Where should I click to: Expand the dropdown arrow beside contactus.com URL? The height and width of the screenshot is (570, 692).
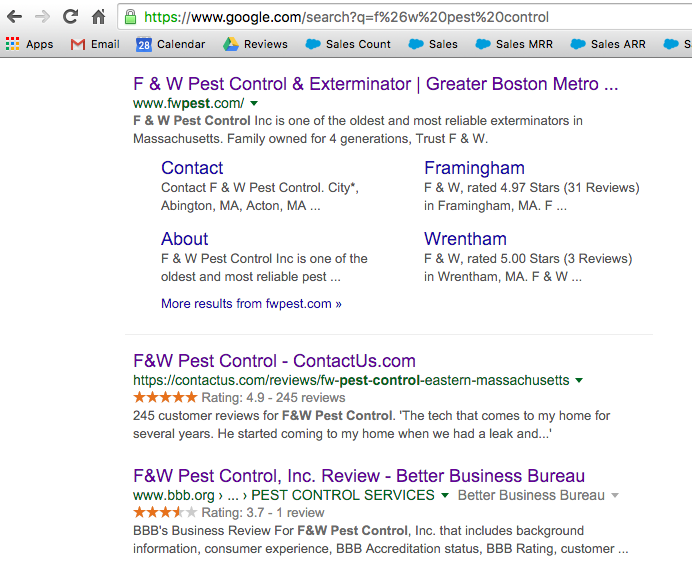tap(579, 380)
